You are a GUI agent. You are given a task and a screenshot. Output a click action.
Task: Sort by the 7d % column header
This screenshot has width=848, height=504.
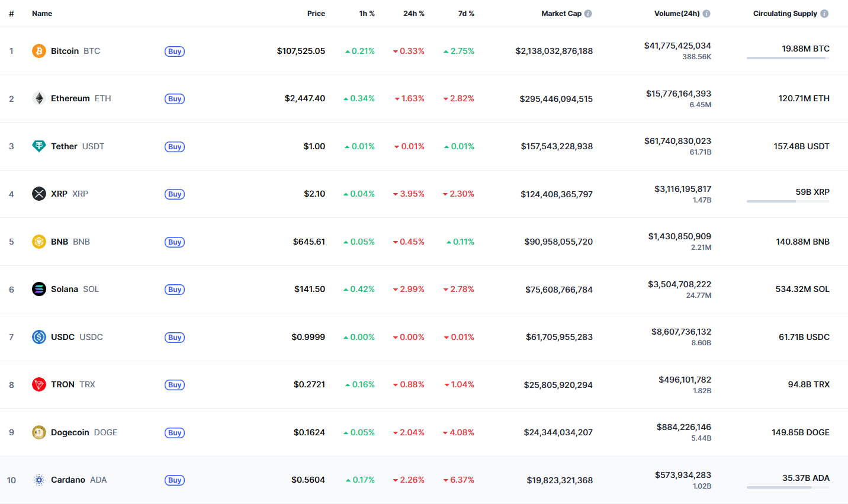(x=466, y=14)
